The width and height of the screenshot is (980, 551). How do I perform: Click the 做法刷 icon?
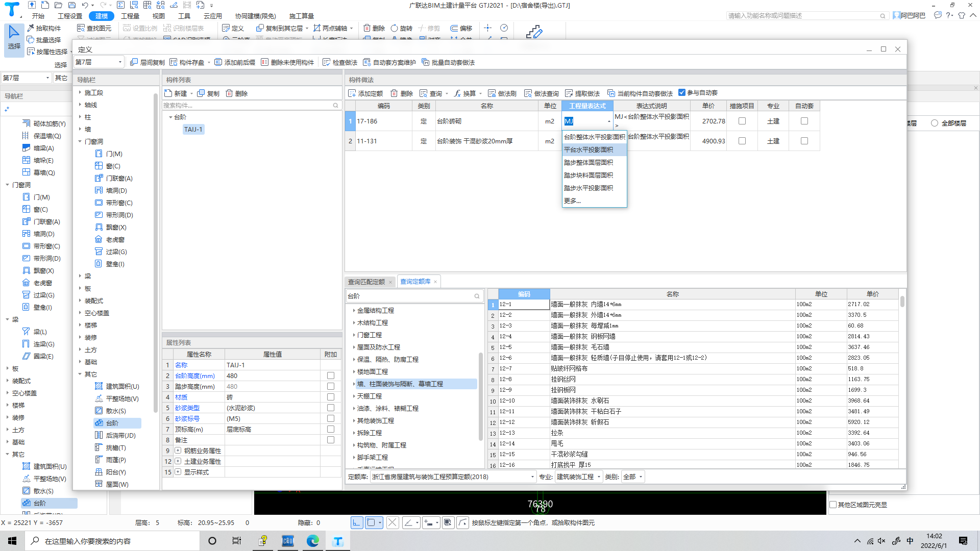coord(492,93)
